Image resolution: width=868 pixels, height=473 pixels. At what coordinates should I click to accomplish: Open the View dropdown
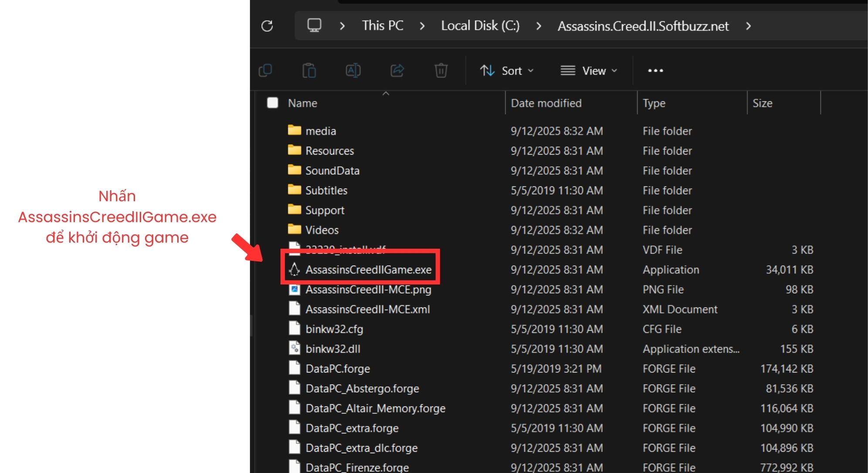pyautogui.click(x=589, y=71)
